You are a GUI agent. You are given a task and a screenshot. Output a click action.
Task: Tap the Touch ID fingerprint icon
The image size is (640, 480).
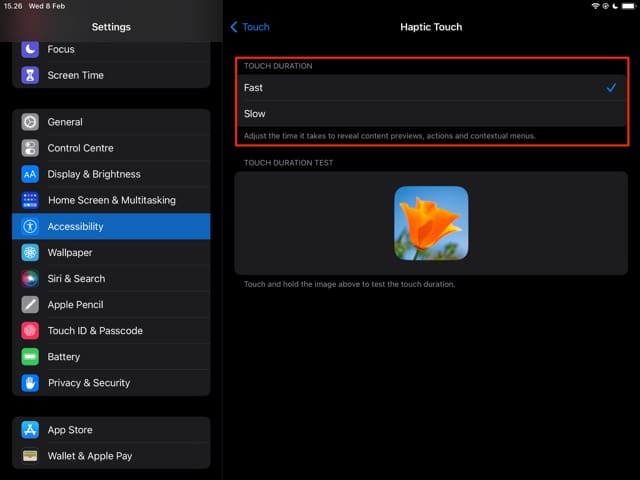(30, 331)
